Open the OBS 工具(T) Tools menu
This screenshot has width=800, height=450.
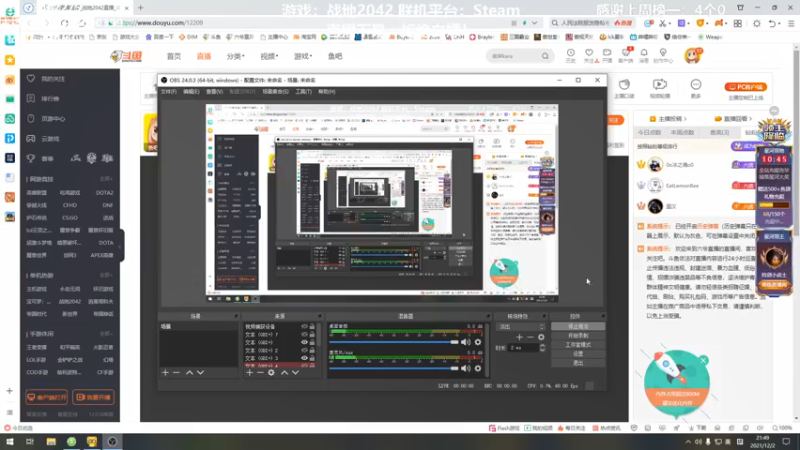click(304, 92)
